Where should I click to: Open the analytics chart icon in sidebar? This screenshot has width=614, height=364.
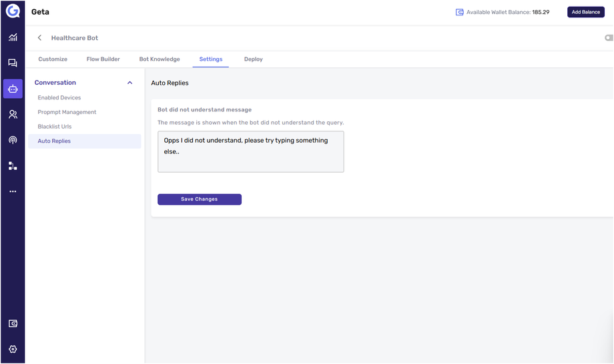point(13,38)
